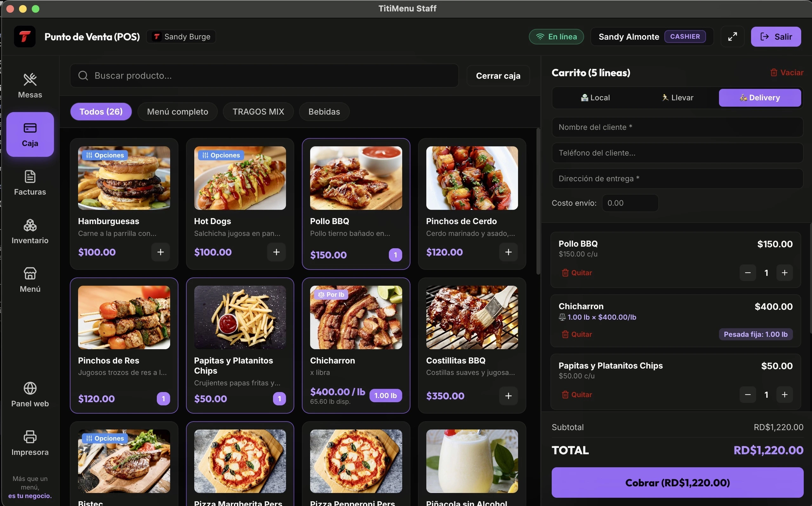Screen dimensions: 812x506
Task: Edit the Costo envío amount field
Action: [x=630, y=203]
